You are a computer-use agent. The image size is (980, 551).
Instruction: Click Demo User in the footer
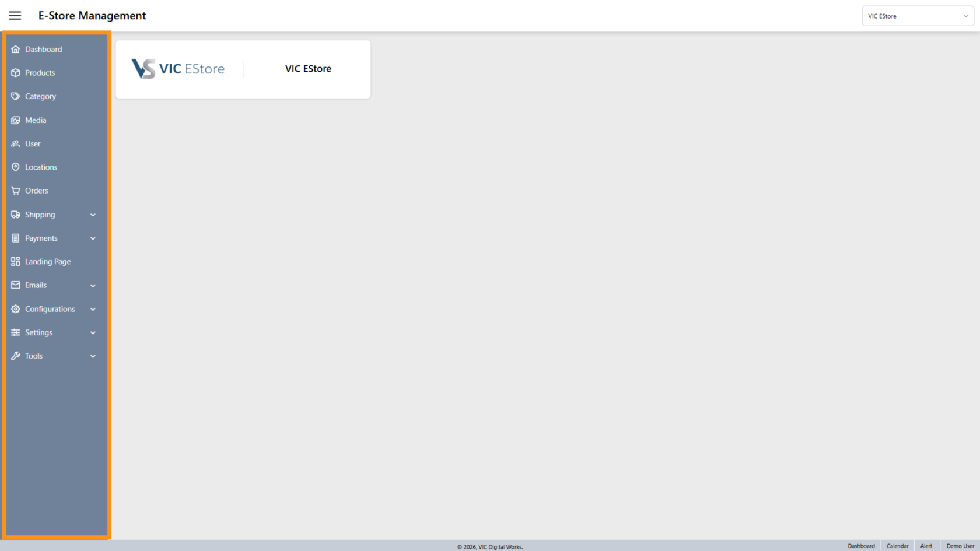click(x=960, y=546)
